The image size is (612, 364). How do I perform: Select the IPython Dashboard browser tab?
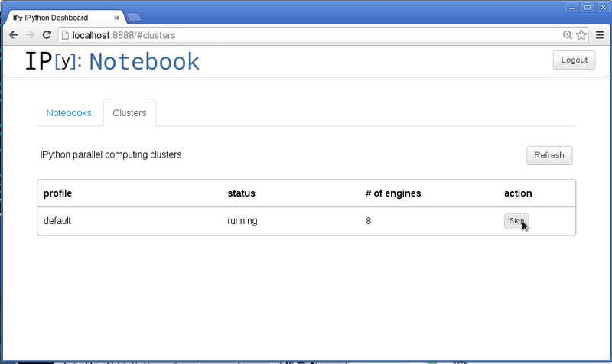coord(64,18)
